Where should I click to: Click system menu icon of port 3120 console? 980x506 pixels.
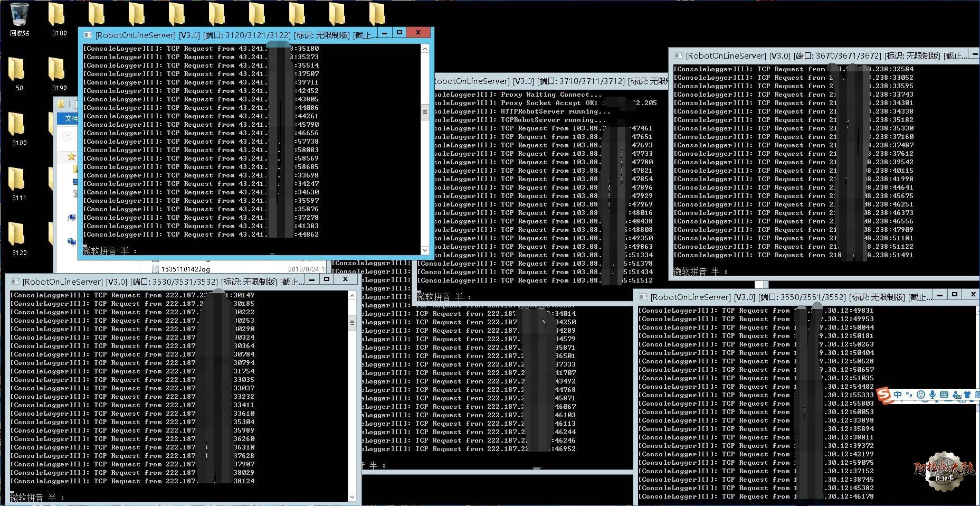[x=88, y=35]
